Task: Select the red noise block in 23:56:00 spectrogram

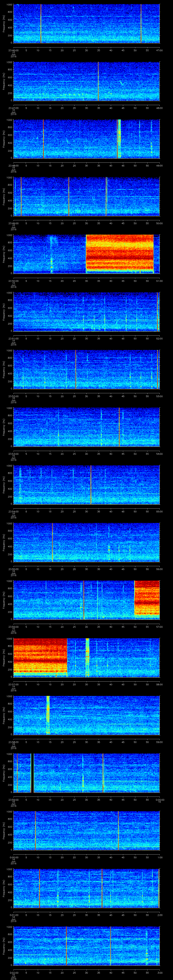Action: click(147, 598)
